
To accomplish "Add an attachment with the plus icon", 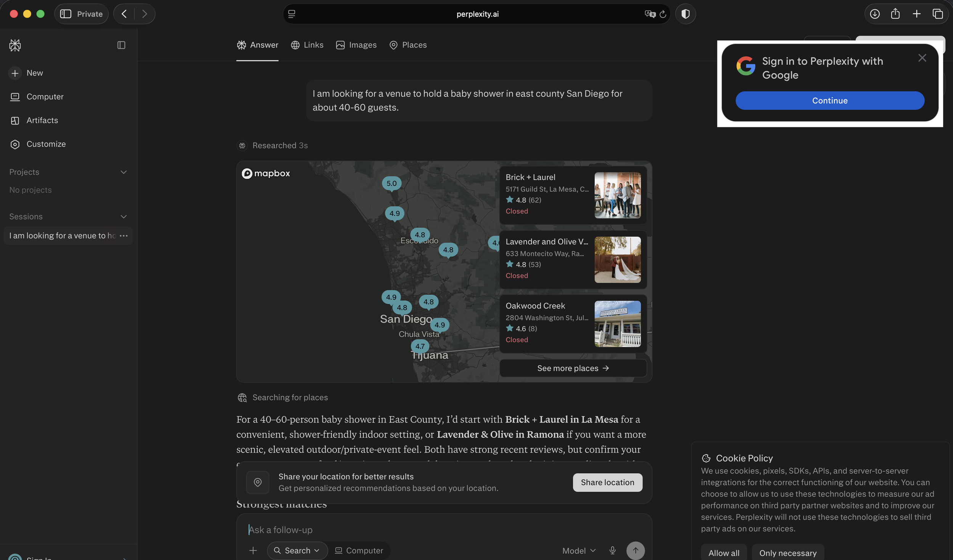I will tap(253, 550).
